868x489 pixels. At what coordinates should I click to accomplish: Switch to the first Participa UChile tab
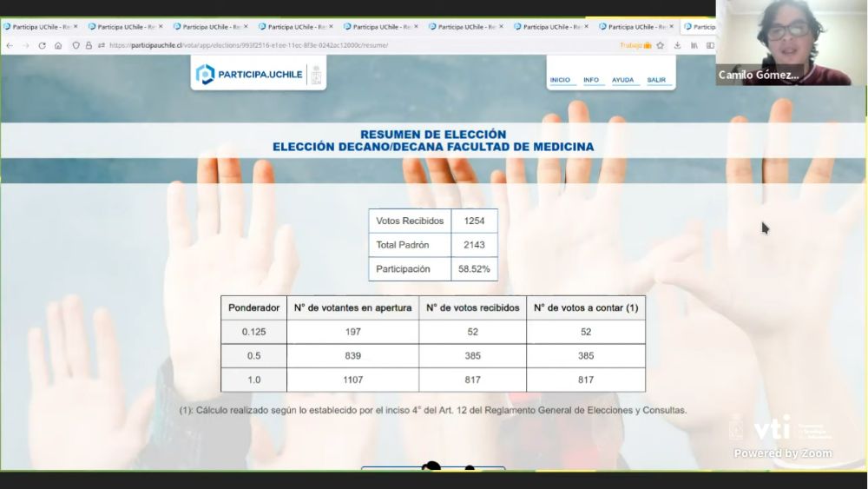[40, 27]
